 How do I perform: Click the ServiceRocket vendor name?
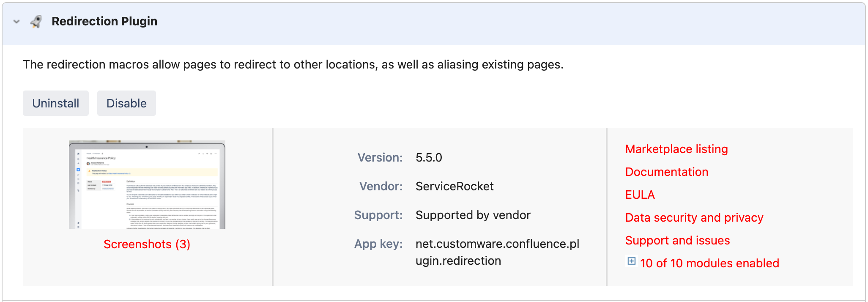[x=455, y=187]
